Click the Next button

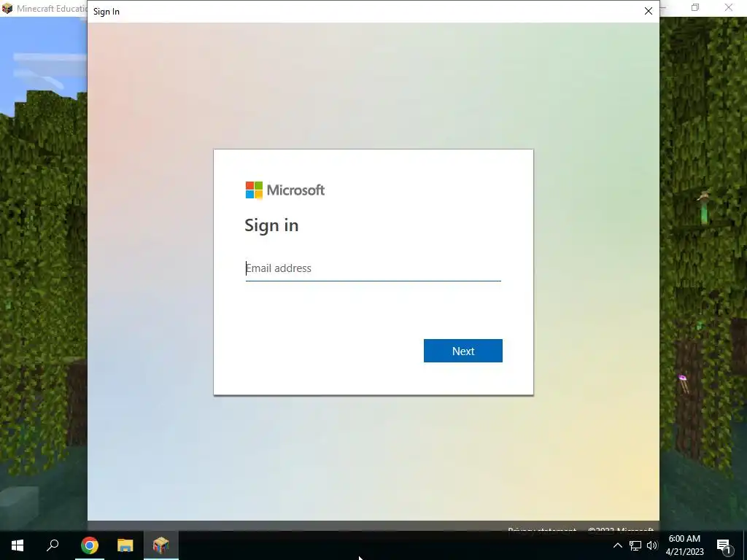click(463, 351)
